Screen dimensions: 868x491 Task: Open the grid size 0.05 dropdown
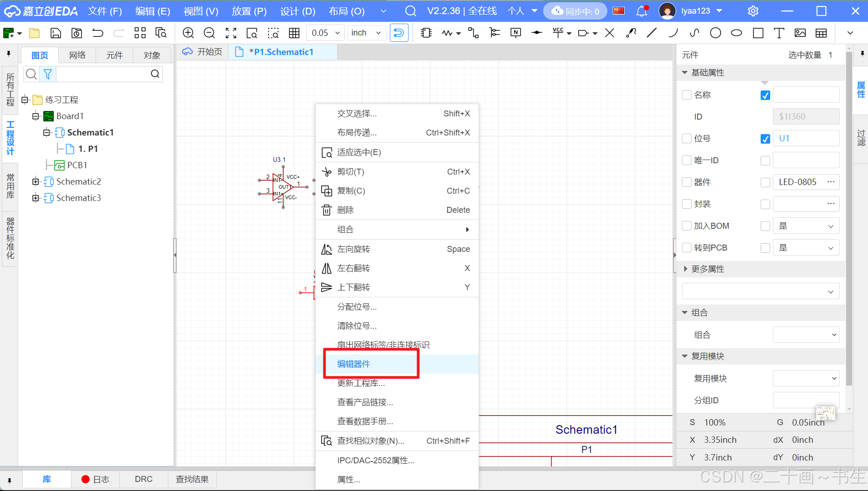coord(325,33)
